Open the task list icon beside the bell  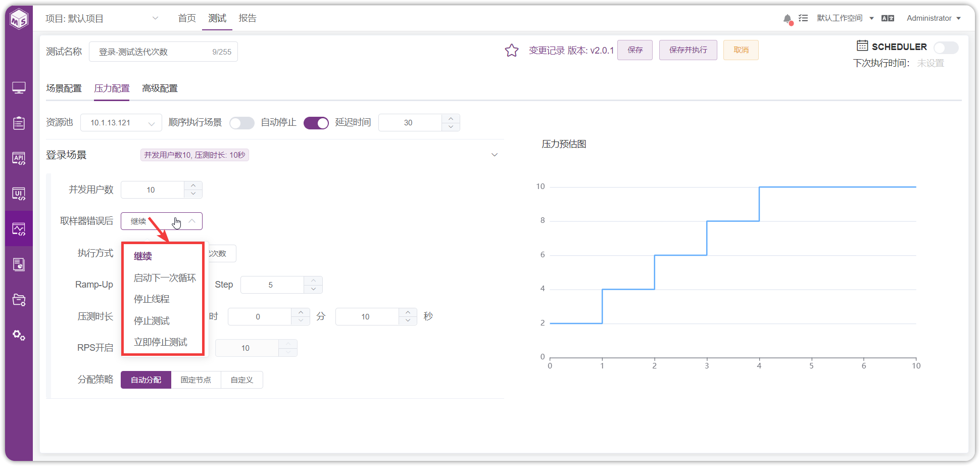pyautogui.click(x=803, y=18)
